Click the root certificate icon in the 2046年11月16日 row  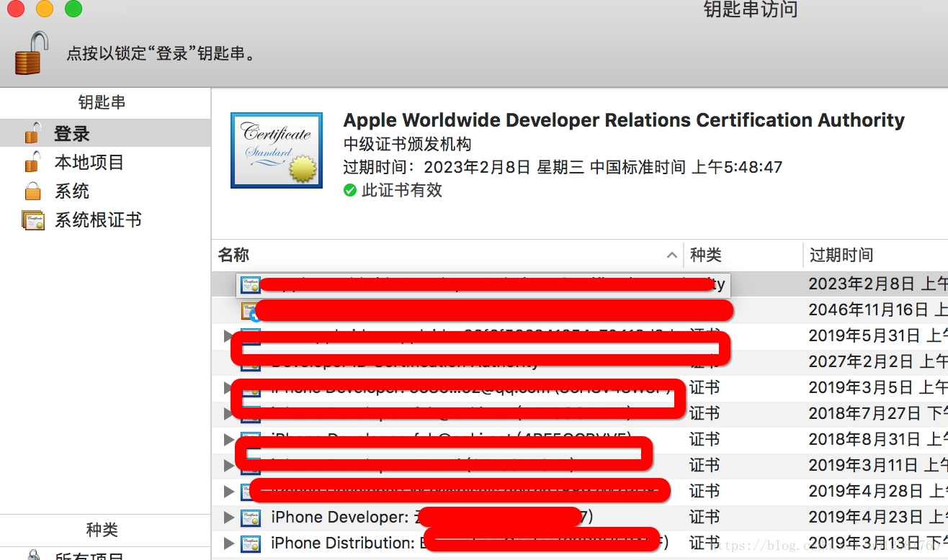pyautogui.click(x=250, y=311)
